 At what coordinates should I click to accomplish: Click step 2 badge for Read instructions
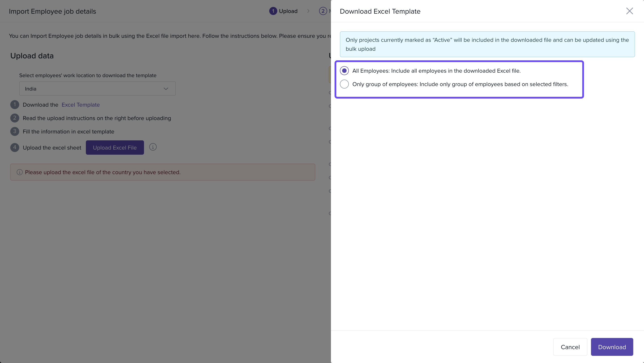pos(15,118)
